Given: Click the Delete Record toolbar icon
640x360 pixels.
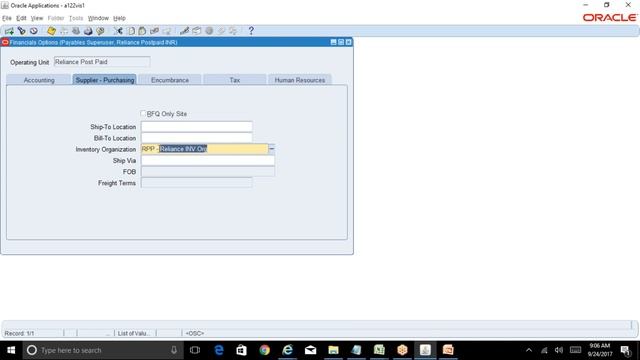Looking at the screenshot, I should coord(167,31).
